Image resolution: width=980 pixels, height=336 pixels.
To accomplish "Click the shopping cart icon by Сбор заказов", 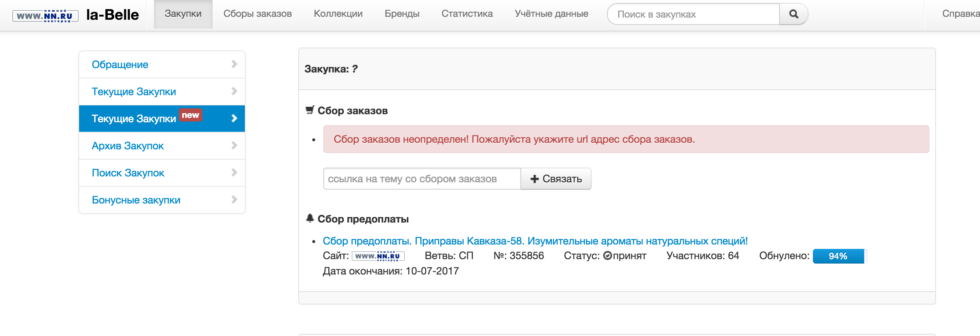I will click(310, 110).
